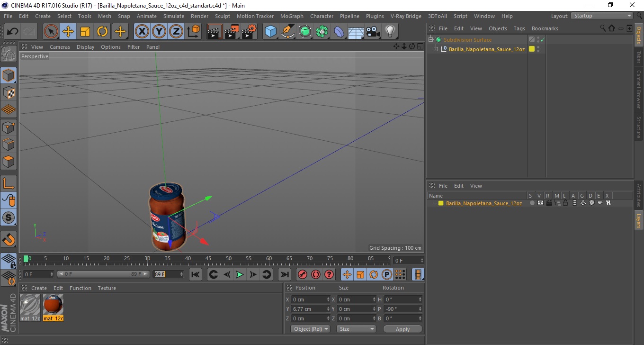The image size is (644, 345).
Task: Add a Light object
Action: point(390,32)
